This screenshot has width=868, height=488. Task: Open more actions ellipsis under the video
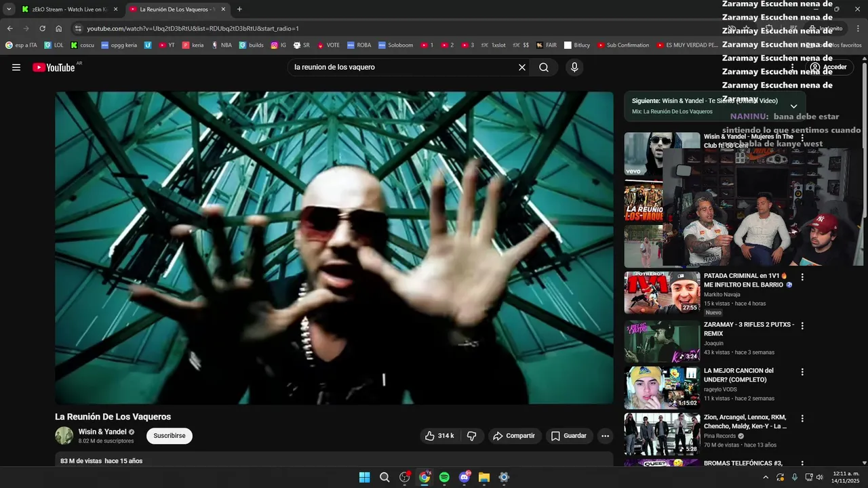coord(606,436)
